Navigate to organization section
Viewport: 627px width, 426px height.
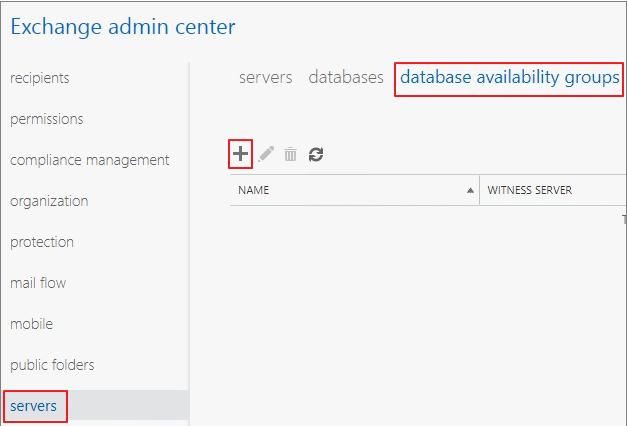click(49, 201)
